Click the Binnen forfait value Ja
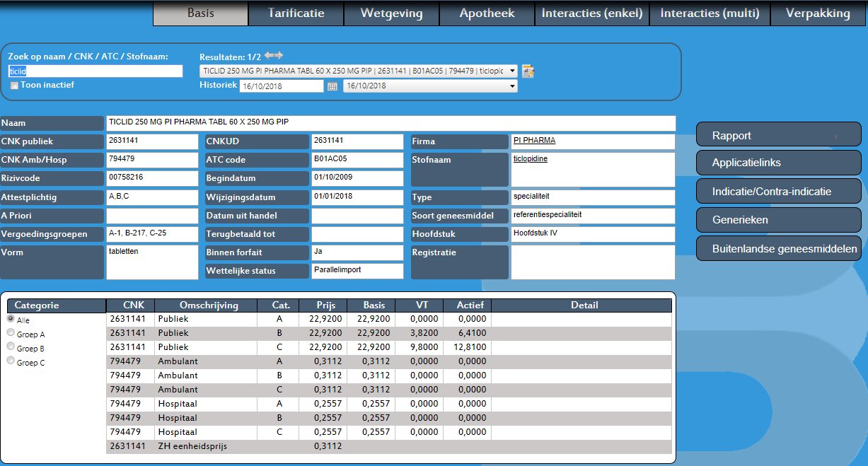 pyautogui.click(x=357, y=252)
